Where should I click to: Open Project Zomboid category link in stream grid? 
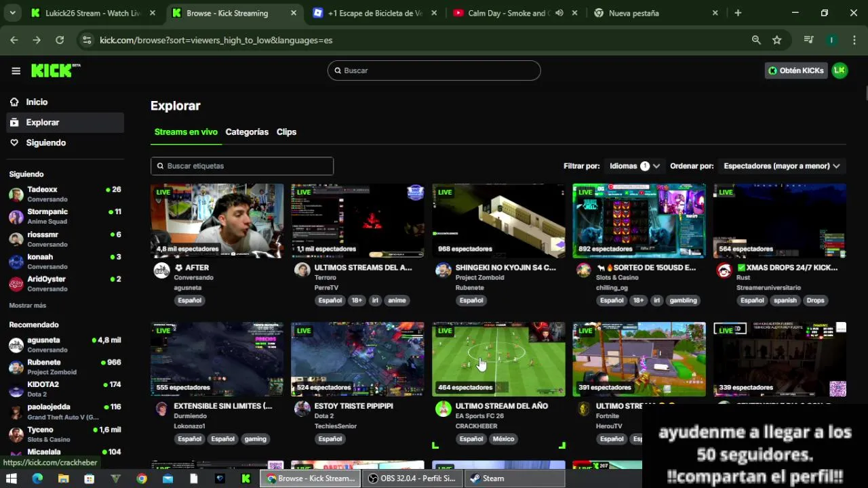(x=479, y=278)
